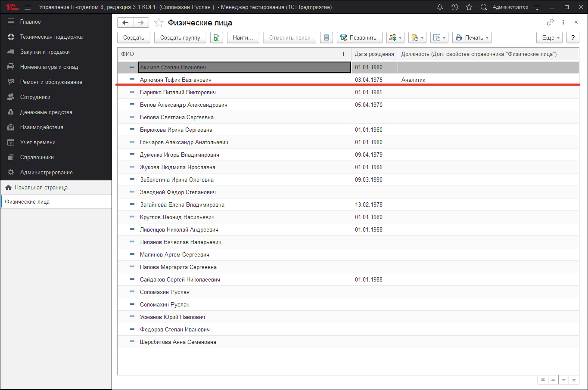Select row Белова Светлана Сергеевна
Image resolution: width=588 pixels, height=390 pixels.
pos(177,118)
